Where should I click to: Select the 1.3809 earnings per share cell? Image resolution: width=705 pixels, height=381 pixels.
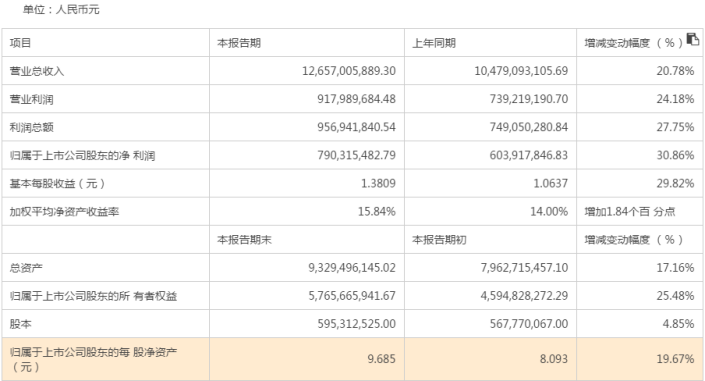click(x=379, y=184)
